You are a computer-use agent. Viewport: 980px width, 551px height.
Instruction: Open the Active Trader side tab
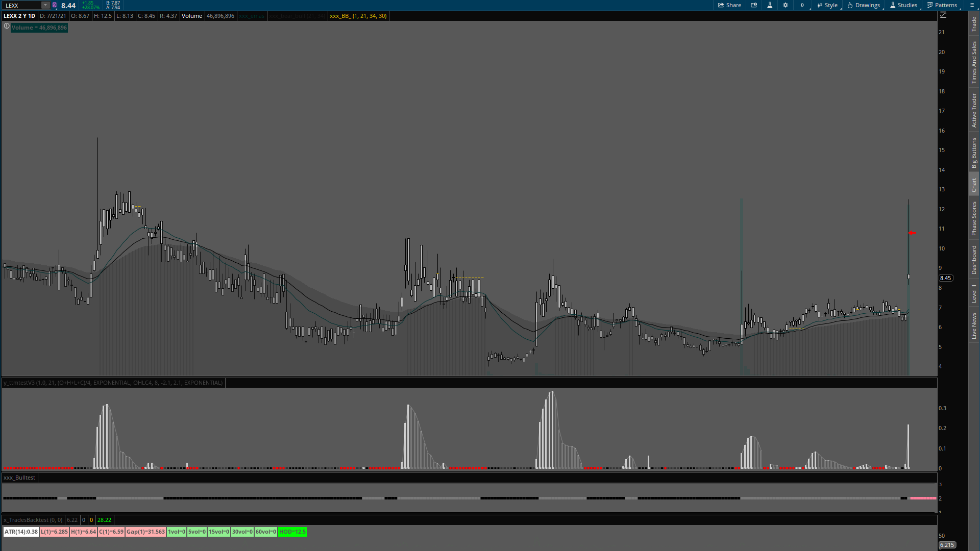pyautogui.click(x=974, y=110)
